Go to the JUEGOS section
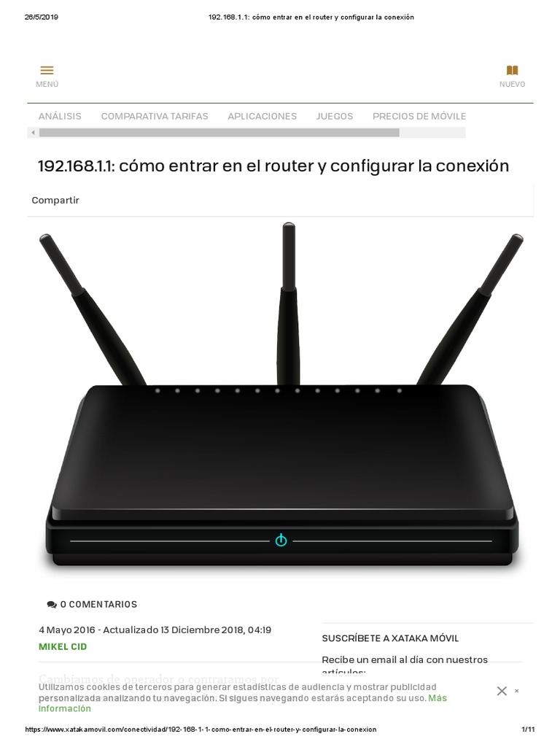560x747 pixels. 335,116
